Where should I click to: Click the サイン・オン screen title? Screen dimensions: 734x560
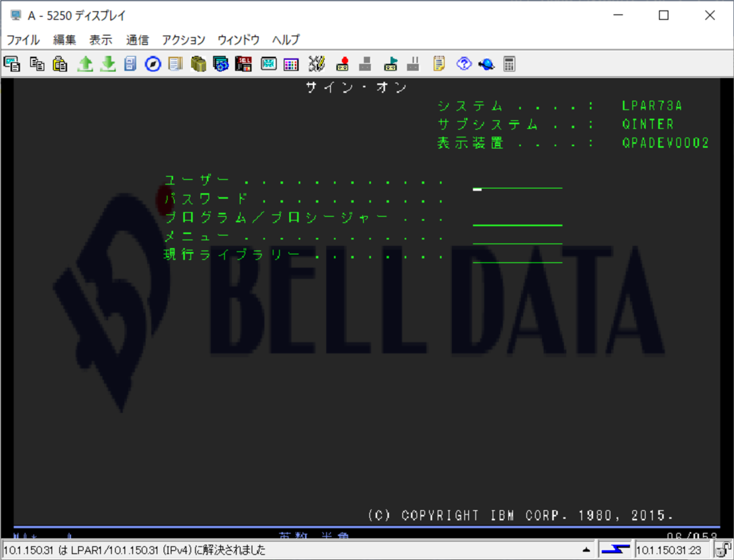pos(356,88)
